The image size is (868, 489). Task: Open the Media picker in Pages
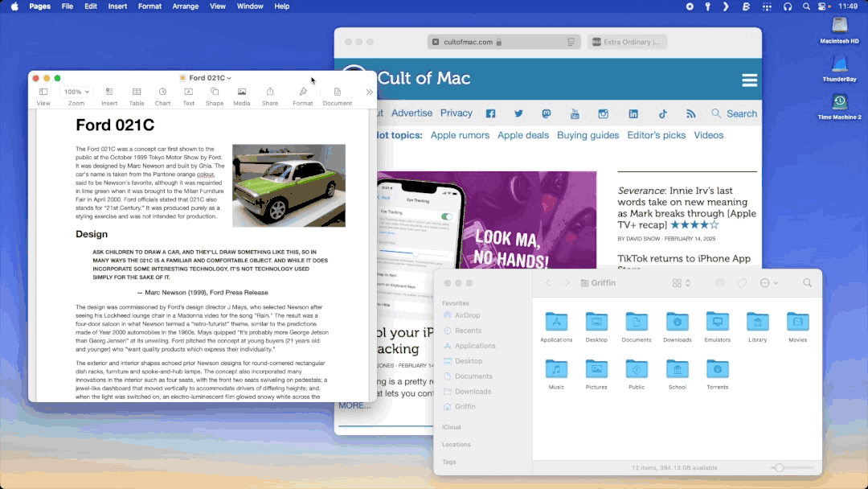click(x=241, y=92)
